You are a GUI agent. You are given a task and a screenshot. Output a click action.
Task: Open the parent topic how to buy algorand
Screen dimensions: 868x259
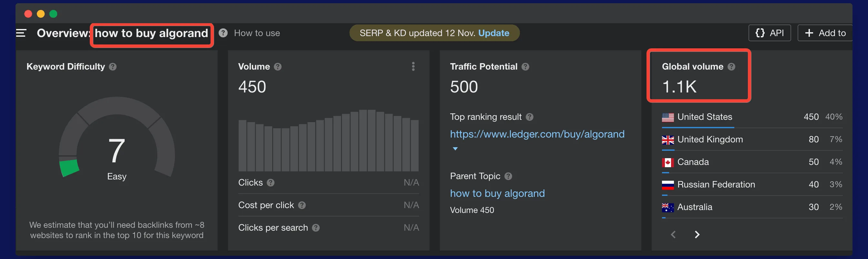(497, 193)
